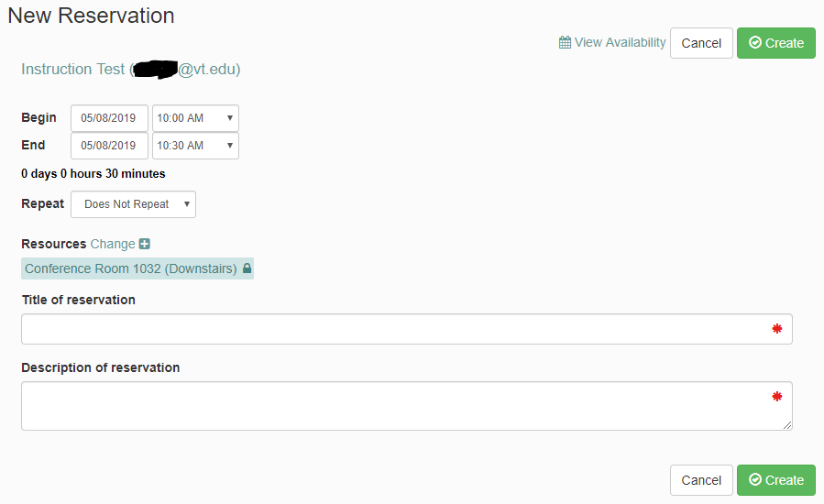Click the resize handle of the Description box
Viewport: 824px width, 504px height.
788,426
